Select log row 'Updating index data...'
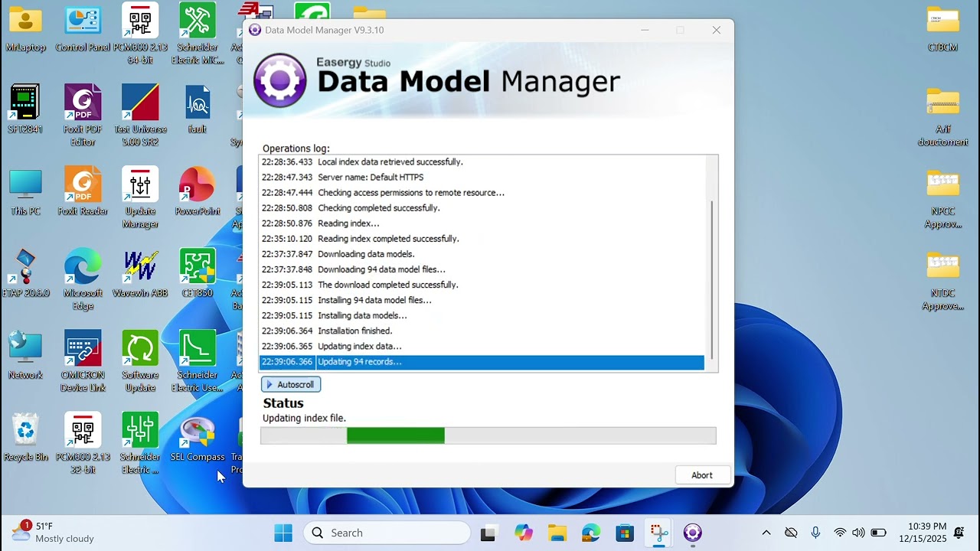 pyautogui.click(x=482, y=347)
